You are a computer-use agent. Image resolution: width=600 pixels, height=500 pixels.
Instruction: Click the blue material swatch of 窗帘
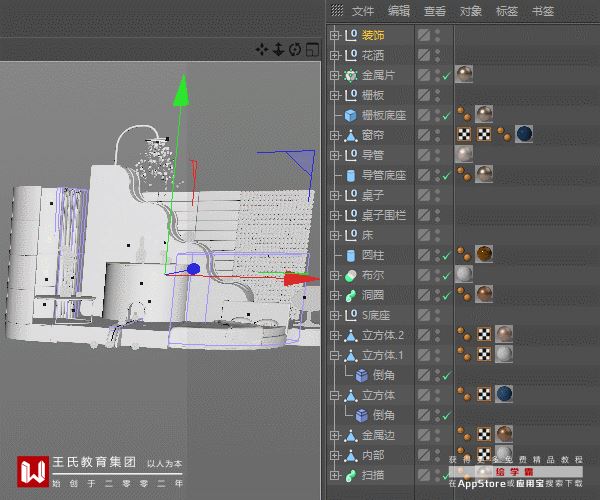click(x=524, y=134)
